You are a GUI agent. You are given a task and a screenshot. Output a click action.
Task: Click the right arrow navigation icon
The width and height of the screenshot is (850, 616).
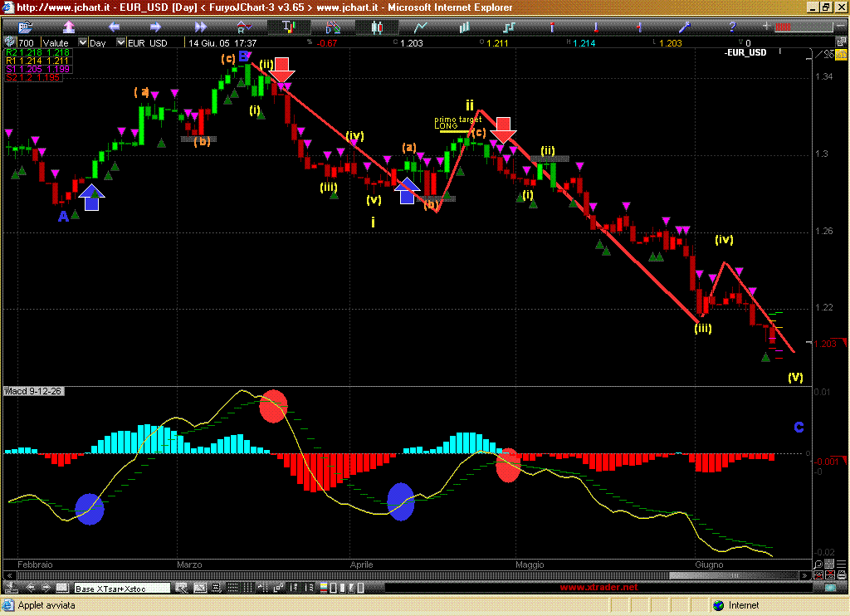pos(157,27)
